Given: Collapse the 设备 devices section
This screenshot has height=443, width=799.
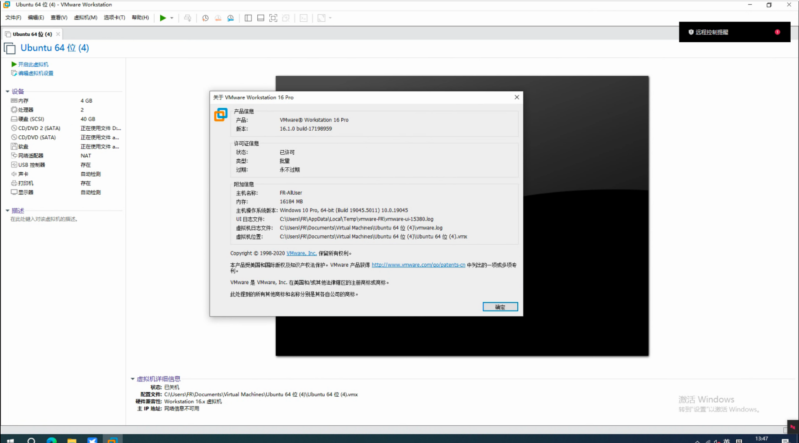Looking at the screenshot, I should pyautogui.click(x=7, y=92).
